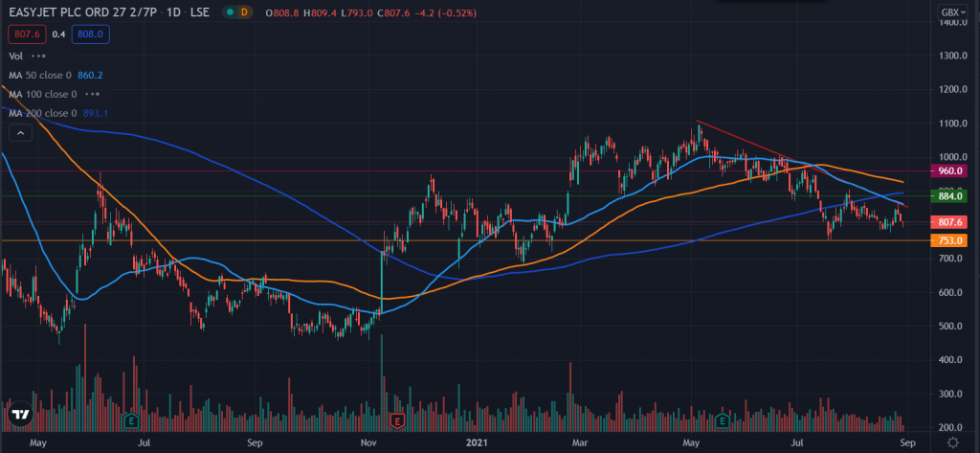Image resolution: width=980 pixels, height=453 pixels.
Task: Click the red earnings marker
Action: [397, 420]
